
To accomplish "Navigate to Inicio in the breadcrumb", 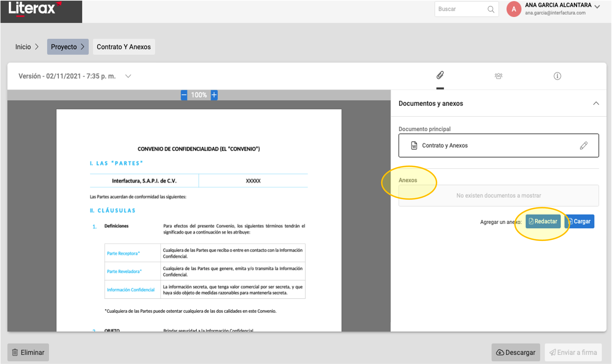I will 23,47.
